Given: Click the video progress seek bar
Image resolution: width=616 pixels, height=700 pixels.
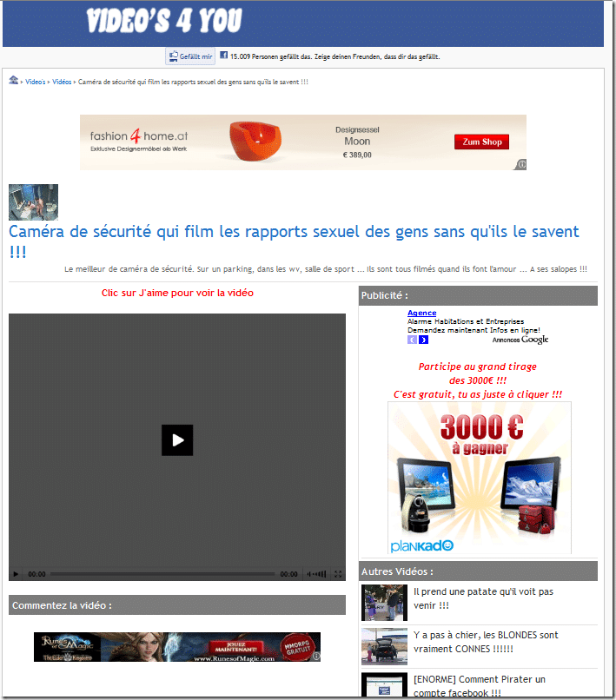Looking at the screenshot, I should click(x=162, y=574).
